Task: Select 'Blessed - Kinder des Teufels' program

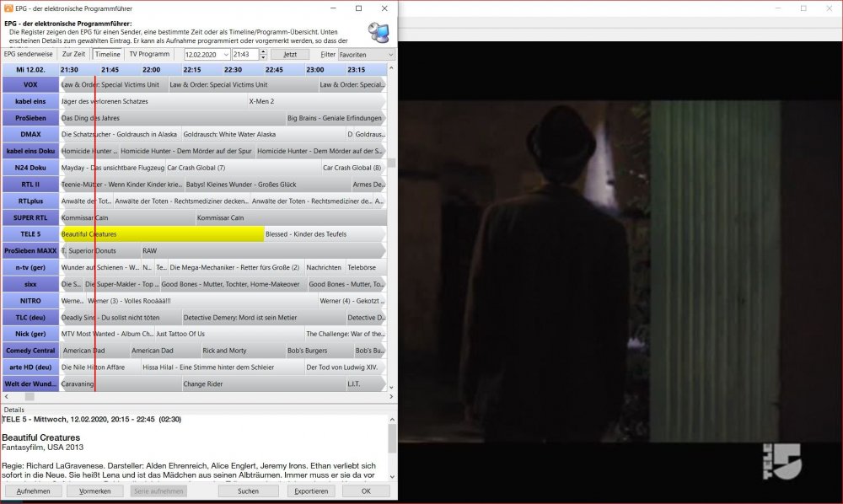Action: [325, 234]
